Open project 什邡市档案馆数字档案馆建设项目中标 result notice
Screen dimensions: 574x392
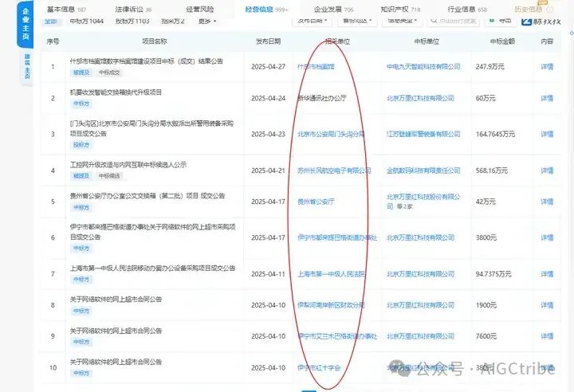(x=147, y=61)
